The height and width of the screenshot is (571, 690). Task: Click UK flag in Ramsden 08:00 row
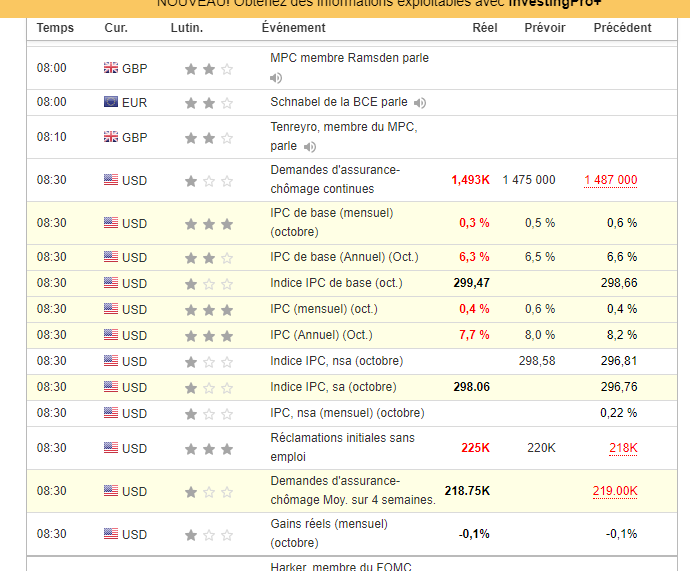pos(111,68)
